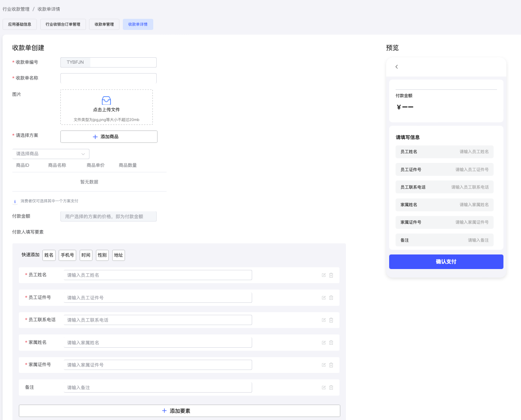This screenshot has height=420, width=521.
Task: Open the 请选择商品 dropdown
Action: tap(51, 154)
